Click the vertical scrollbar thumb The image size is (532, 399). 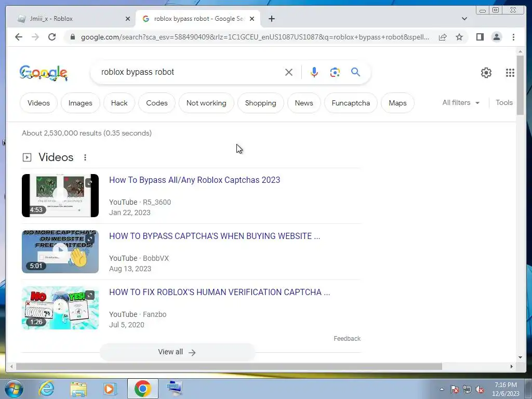[x=520, y=85]
